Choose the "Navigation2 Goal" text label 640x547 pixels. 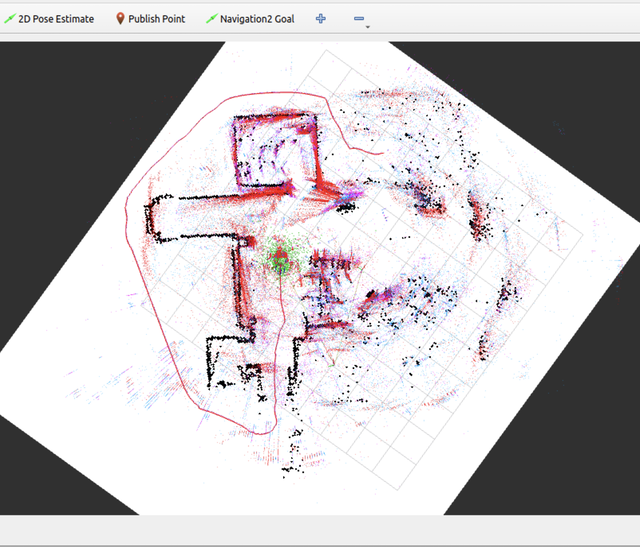tap(256, 19)
